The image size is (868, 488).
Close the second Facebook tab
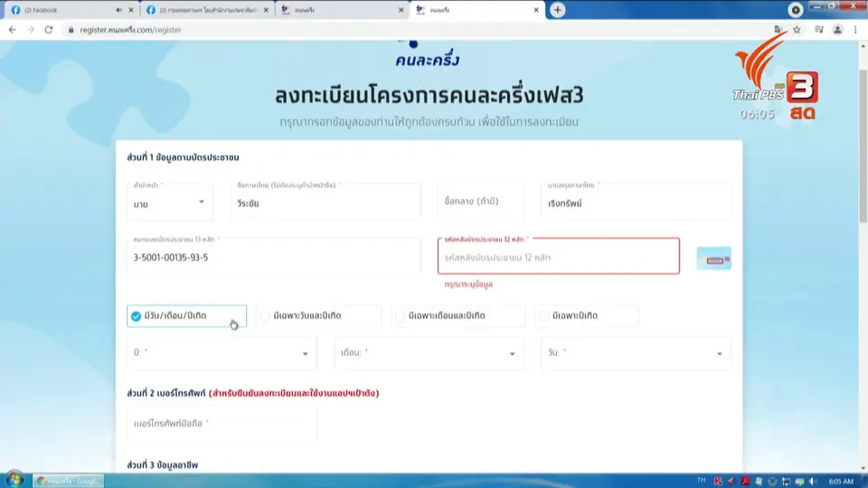266,10
